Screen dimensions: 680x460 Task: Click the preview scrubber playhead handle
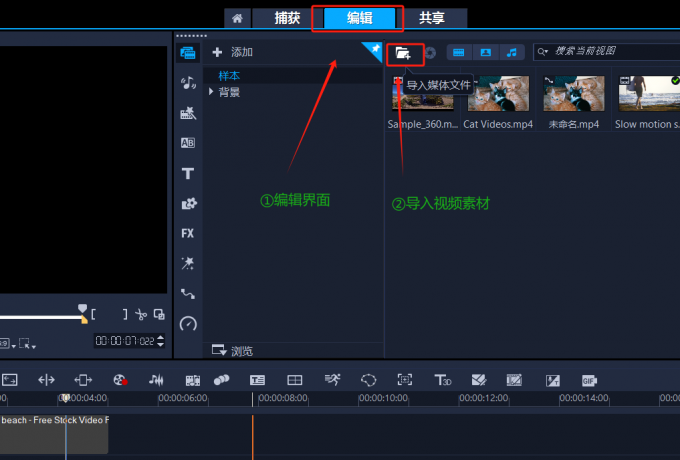[83, 310]
